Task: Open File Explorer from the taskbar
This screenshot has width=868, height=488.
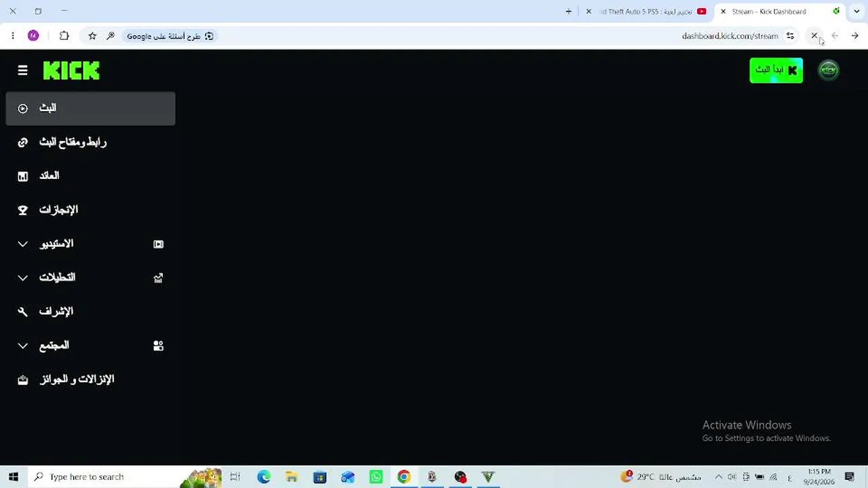Action: point(292,476)
